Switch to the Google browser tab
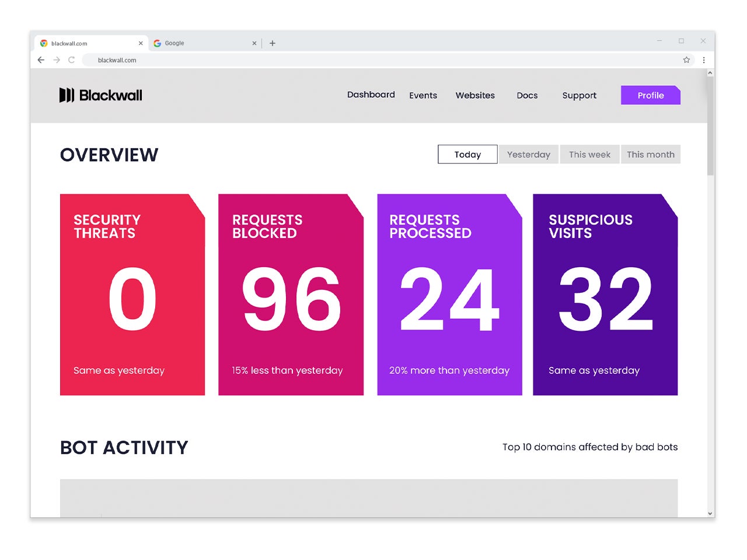Image resolution: width=747 pixels, height=560 pixels. [205, 43]
